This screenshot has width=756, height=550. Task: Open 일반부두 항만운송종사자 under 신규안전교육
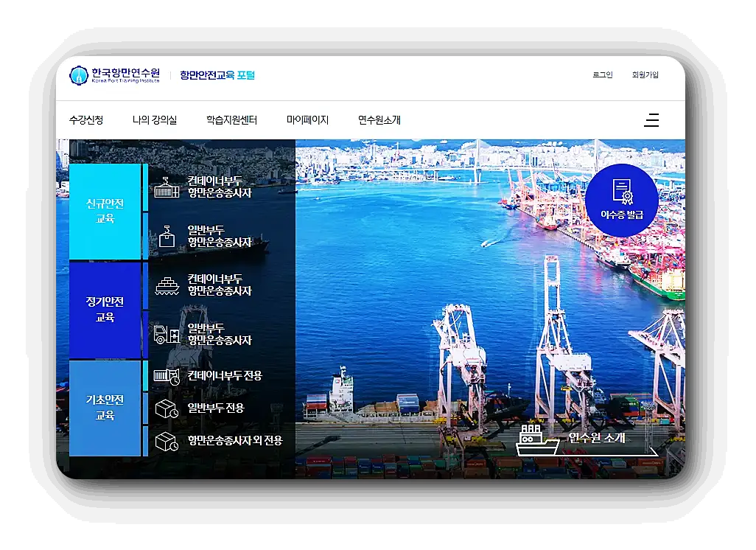[x=220, y=237]
